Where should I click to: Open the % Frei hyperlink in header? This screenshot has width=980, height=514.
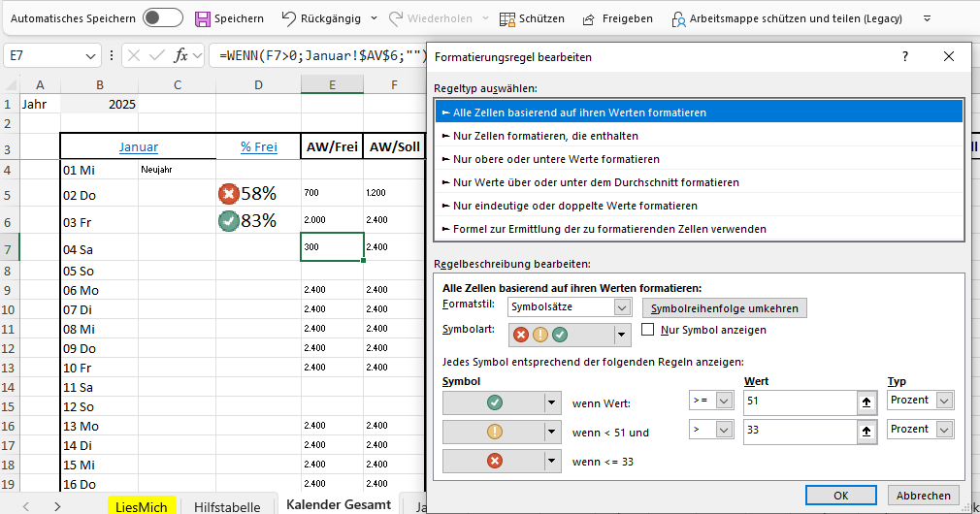tap(259, 147)
